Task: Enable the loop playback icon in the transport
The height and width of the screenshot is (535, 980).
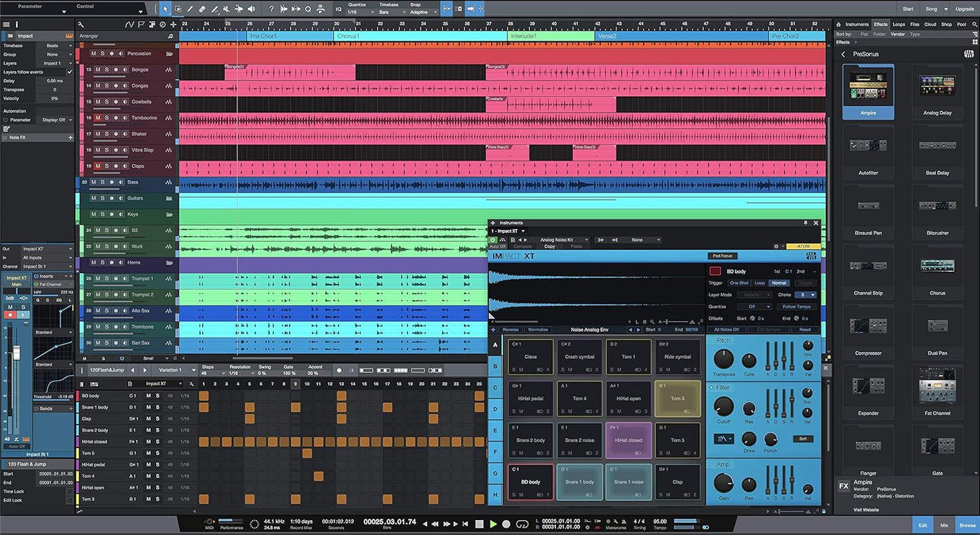Action: pyautogui.click(x=522, y=523)
